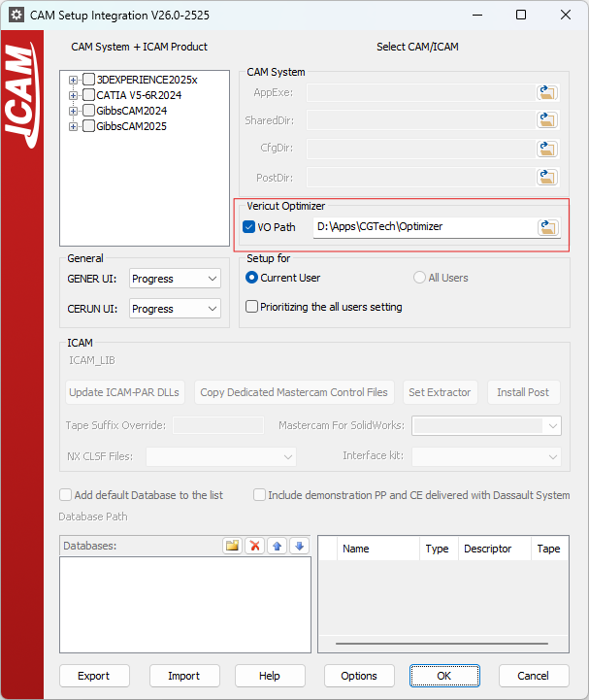Click the VO Path text field
589x700 pixels.
tap(425, 227)
